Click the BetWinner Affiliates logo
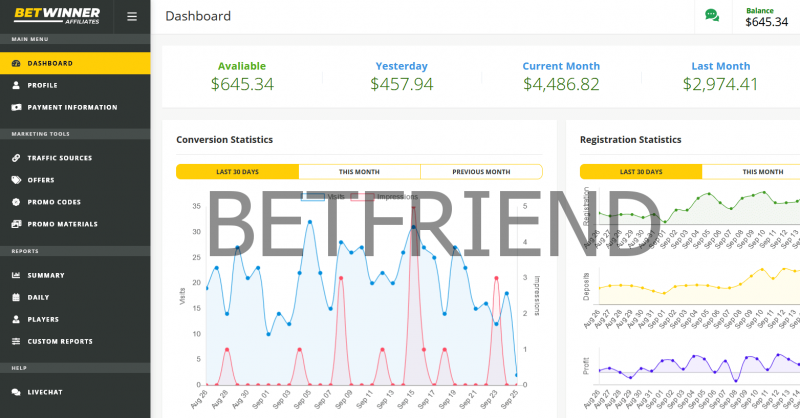This screenshot has width=800, height=418. (57, 15)
